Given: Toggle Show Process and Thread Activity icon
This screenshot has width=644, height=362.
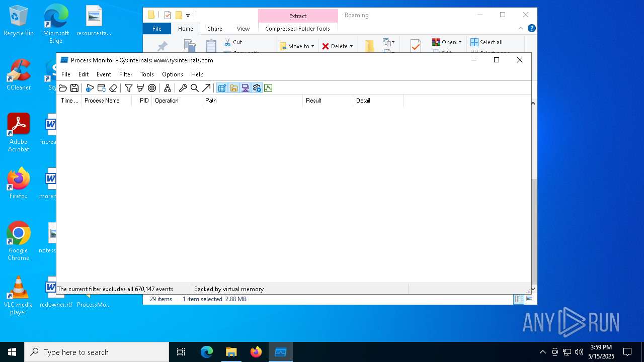Looking at the screenshot, I should tap(257, 88).
